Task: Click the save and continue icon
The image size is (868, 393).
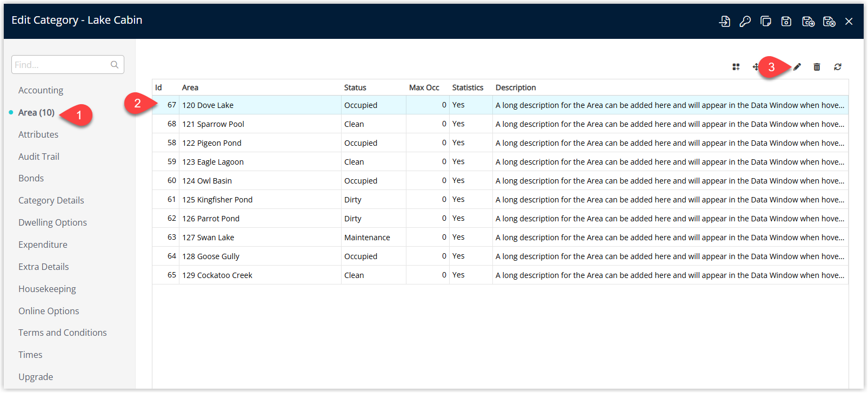Action: 808,21
